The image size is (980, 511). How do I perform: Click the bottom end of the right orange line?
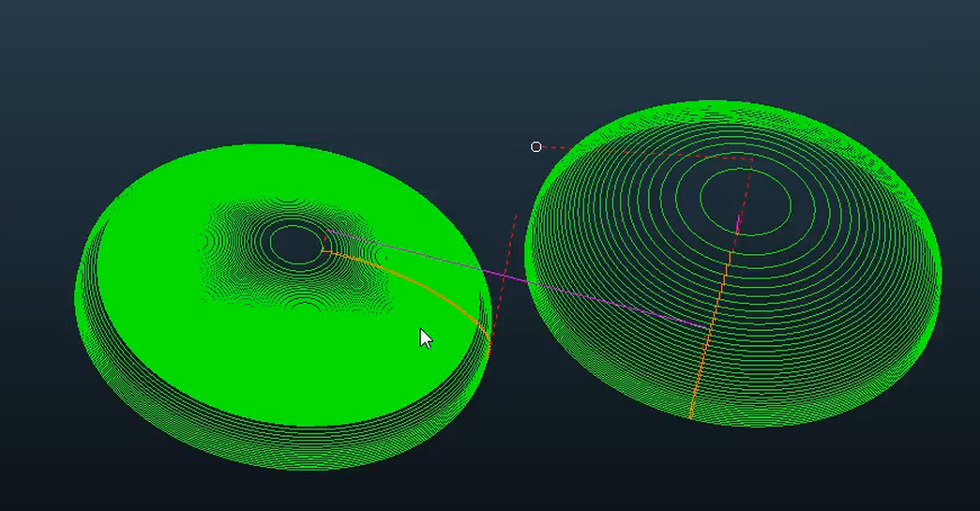point(691,417)
